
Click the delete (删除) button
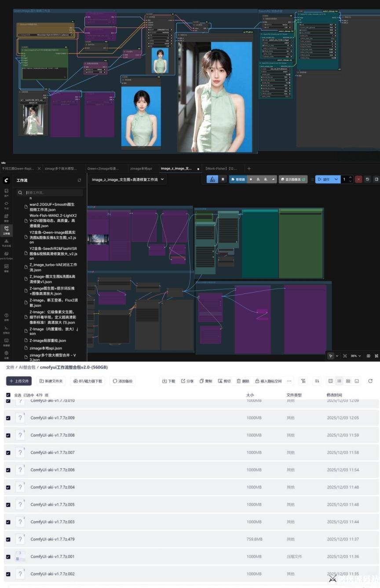coord(243,381)
